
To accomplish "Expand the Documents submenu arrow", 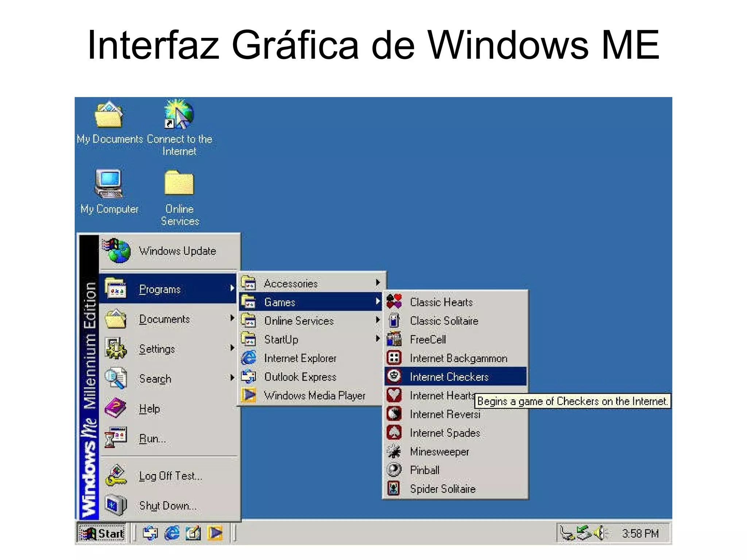I will tap(232, 318).
